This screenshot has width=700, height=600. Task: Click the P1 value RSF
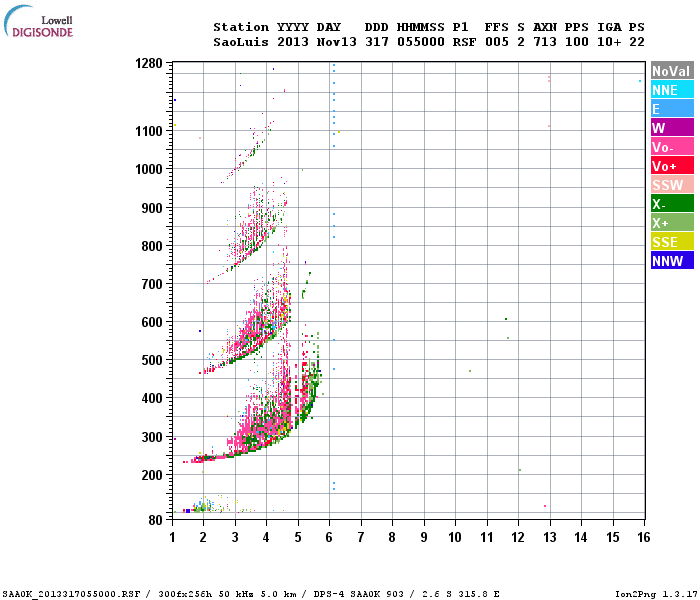[x=465, y=42]
